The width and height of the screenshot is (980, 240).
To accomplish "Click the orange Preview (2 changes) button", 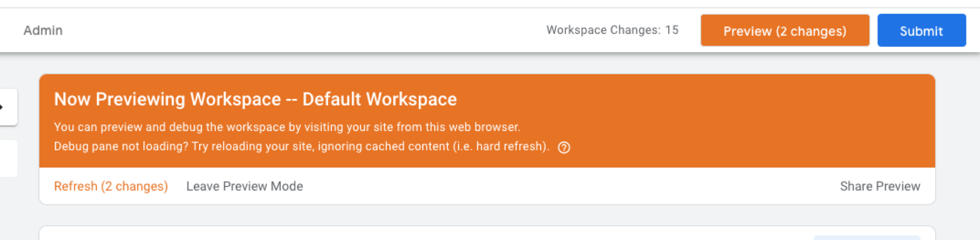I will 785,30.
